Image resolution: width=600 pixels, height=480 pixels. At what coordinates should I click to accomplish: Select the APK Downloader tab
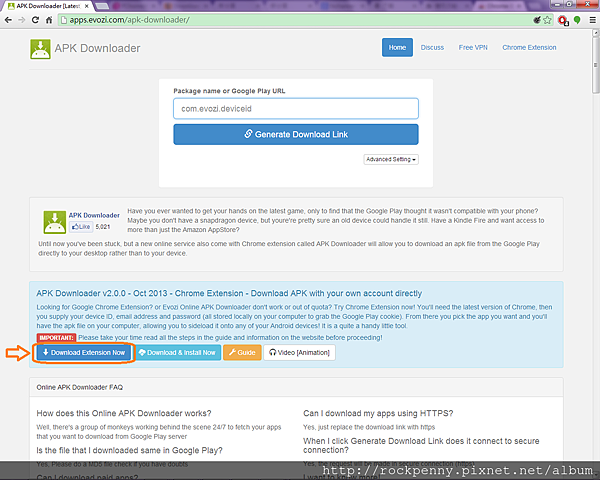48,6
